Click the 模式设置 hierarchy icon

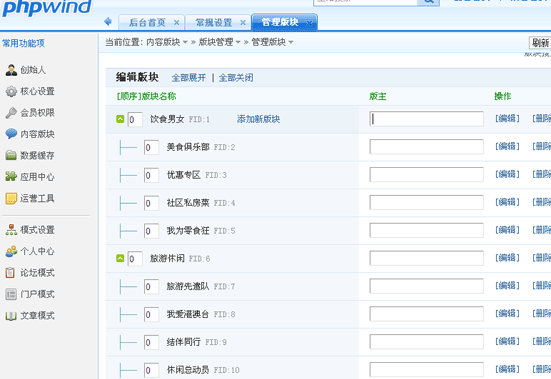pyautogui.click(x=11, y=230)
